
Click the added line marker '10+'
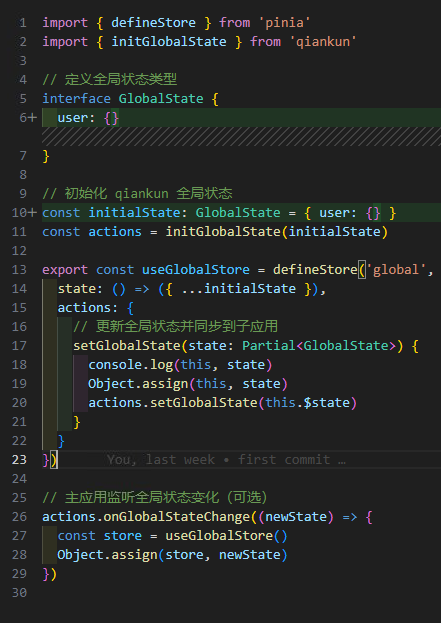coord(24,213)
